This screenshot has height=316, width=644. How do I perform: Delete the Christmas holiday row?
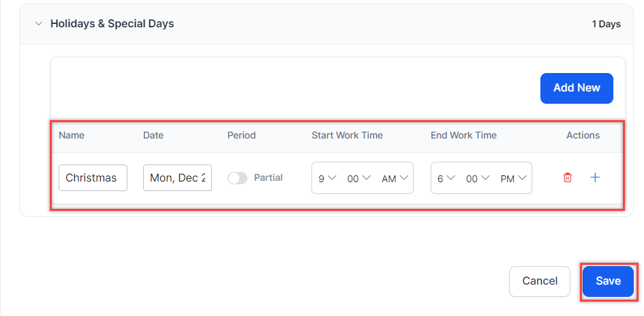567,178
